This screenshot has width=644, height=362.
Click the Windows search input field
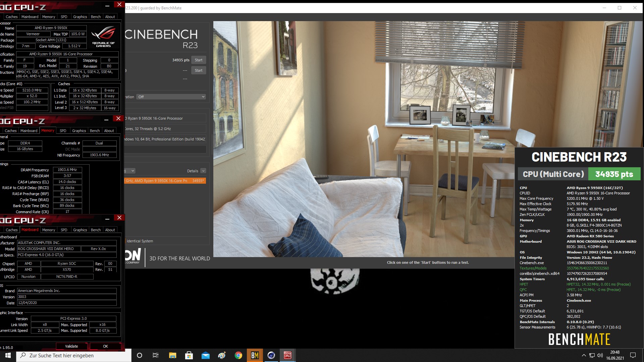[x=74, y=355]
